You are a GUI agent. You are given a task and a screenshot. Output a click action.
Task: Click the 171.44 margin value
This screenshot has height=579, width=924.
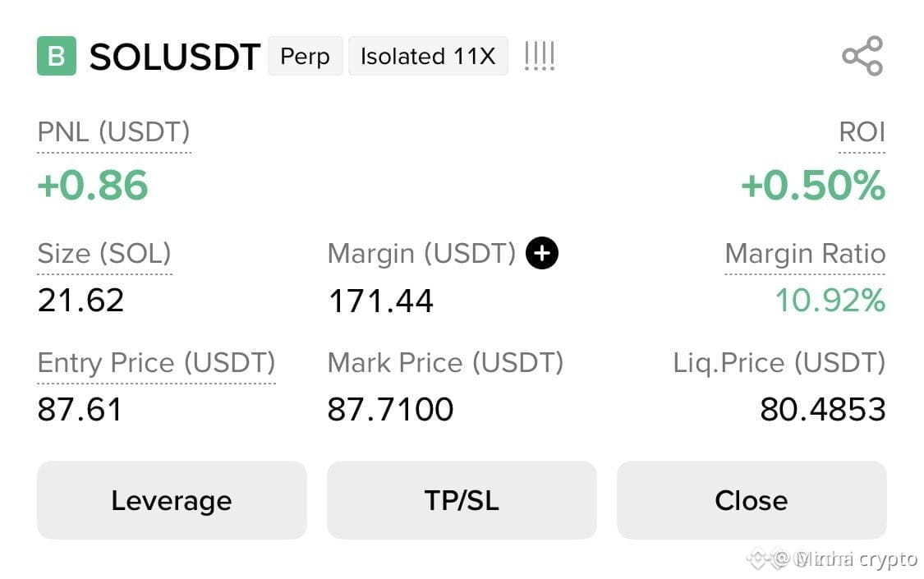pos(380,301)
